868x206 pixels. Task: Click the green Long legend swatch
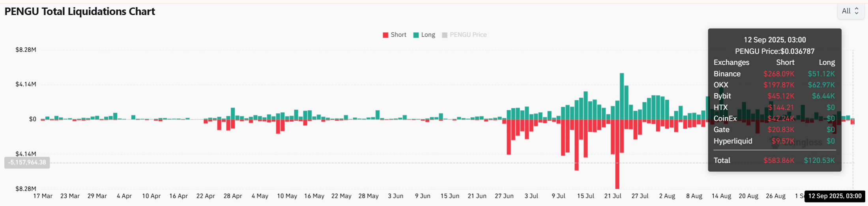[416, 35]
